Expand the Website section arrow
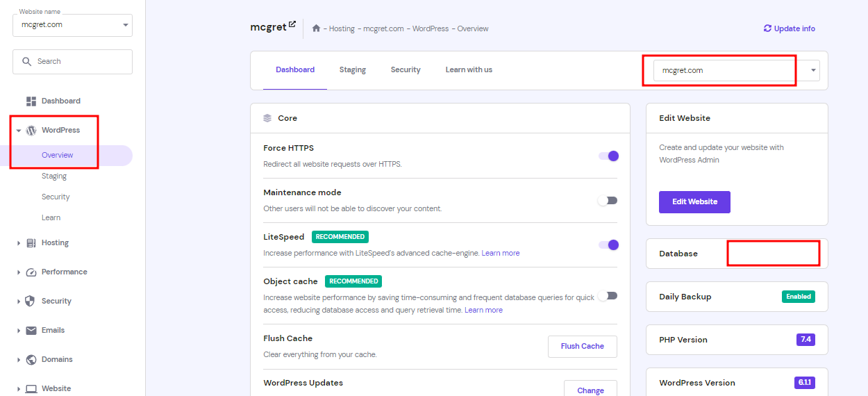This screenshot has width=868, height=396. (x=19, y=389)
